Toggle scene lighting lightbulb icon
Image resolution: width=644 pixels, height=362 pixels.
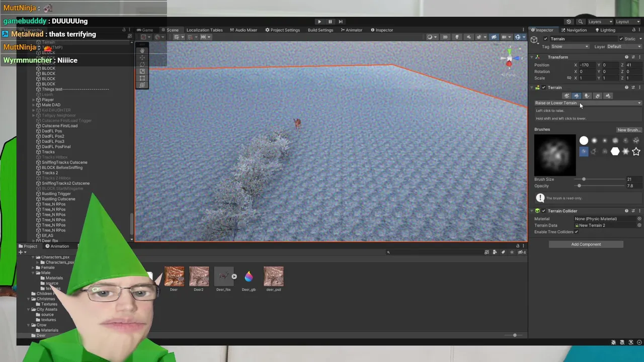[x=457, y=37]
